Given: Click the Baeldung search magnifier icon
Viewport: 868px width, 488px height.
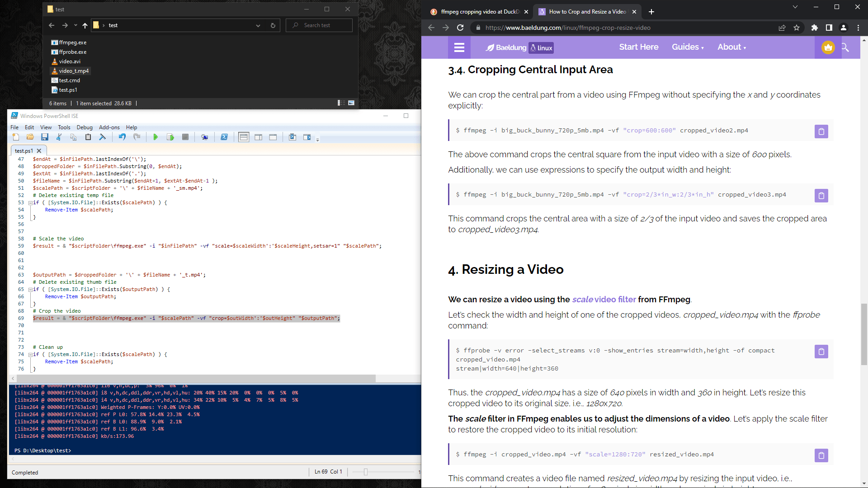Looking at the screenshot, I should [x=845, y=47].
